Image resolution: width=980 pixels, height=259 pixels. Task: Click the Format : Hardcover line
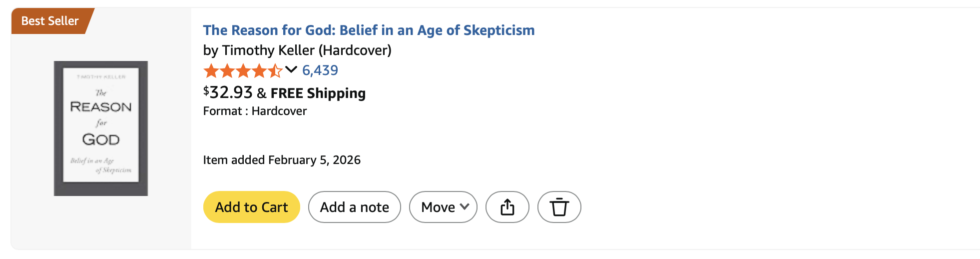(x=255, y=111)
